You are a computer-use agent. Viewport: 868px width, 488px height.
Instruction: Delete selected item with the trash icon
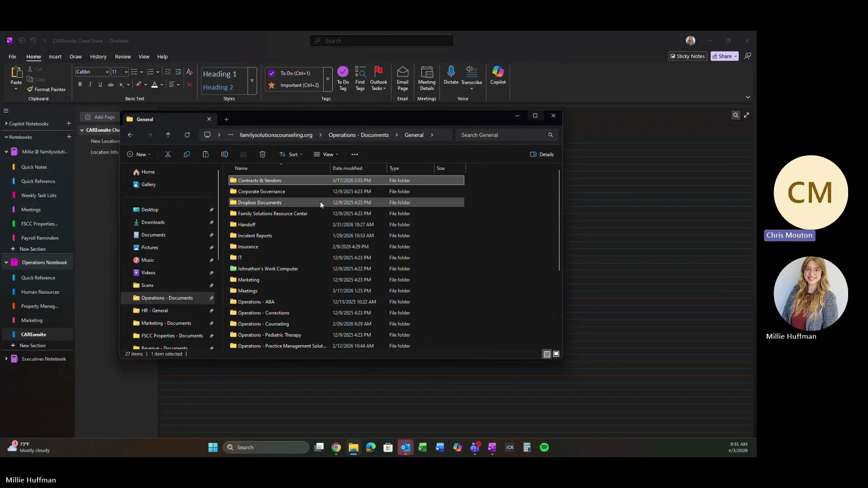pyautogui.click(x=262, y=155)
